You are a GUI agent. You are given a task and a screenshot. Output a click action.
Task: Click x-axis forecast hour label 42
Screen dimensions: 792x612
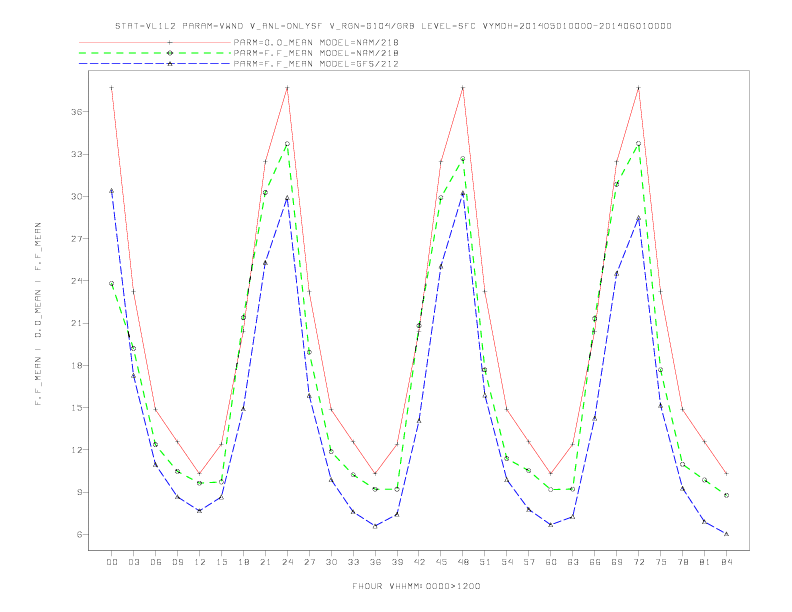pyautogui.click(x=419, y=562)
